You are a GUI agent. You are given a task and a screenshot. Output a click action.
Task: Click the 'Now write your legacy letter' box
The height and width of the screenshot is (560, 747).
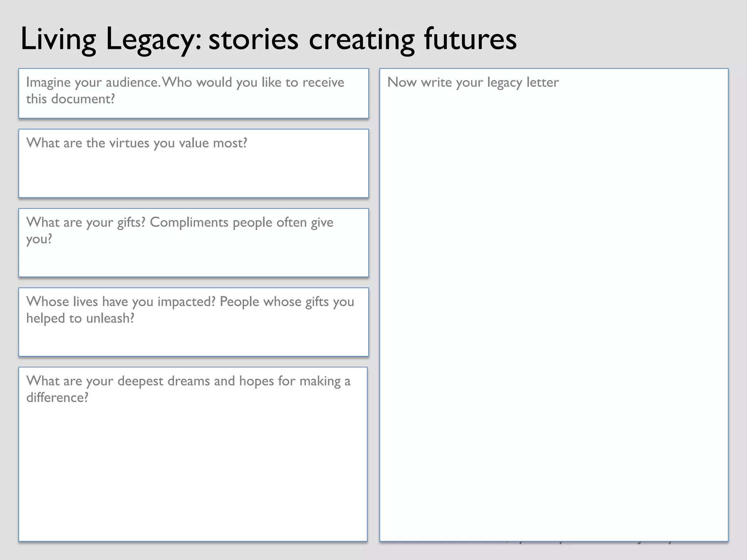point(554,305)
